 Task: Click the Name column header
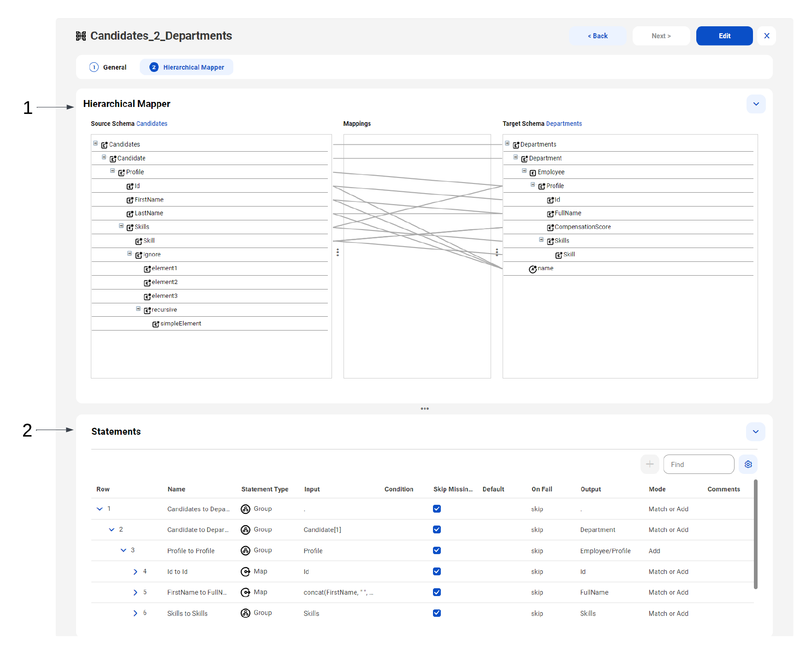(x=177, y=489)
